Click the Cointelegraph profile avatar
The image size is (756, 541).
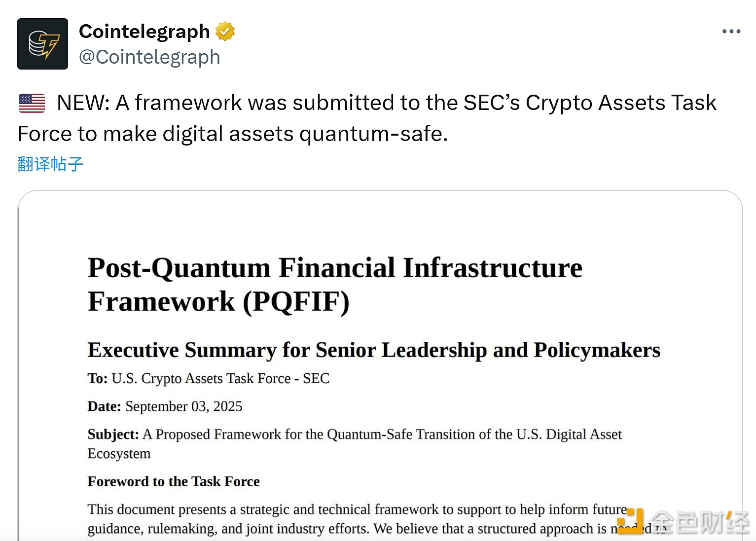(x=42, y=44)
